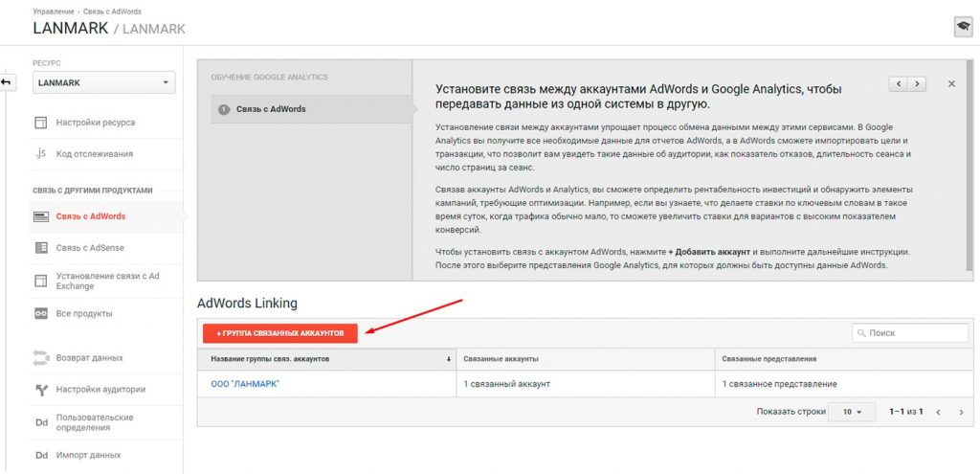
Task: Go to next tutorial slide
Action: (917, 84)
